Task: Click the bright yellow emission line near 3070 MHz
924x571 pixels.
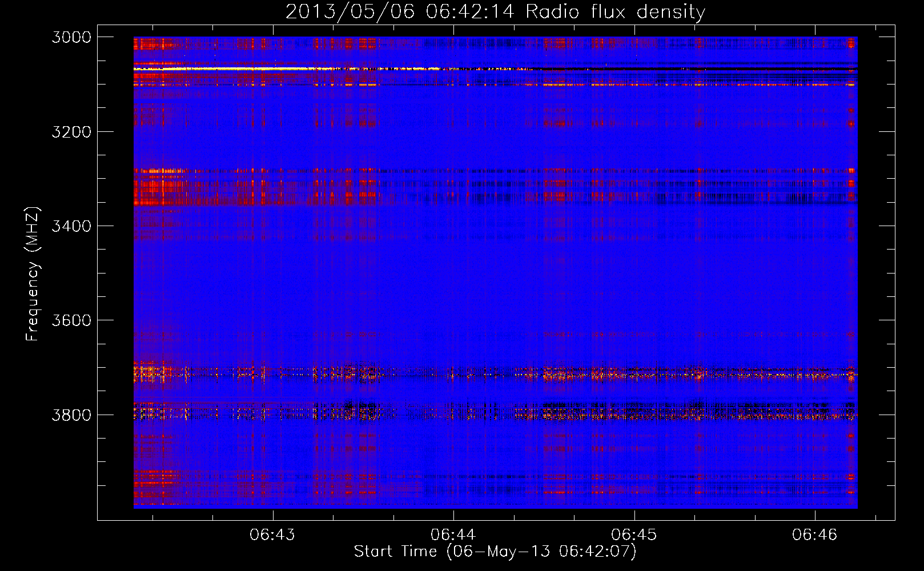Action: (x=286, y=69)
